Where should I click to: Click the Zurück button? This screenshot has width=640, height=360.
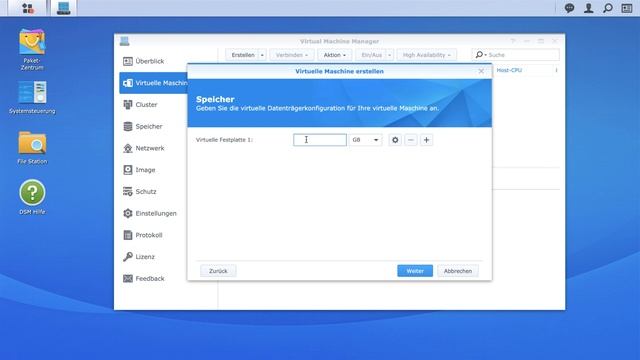218,271
